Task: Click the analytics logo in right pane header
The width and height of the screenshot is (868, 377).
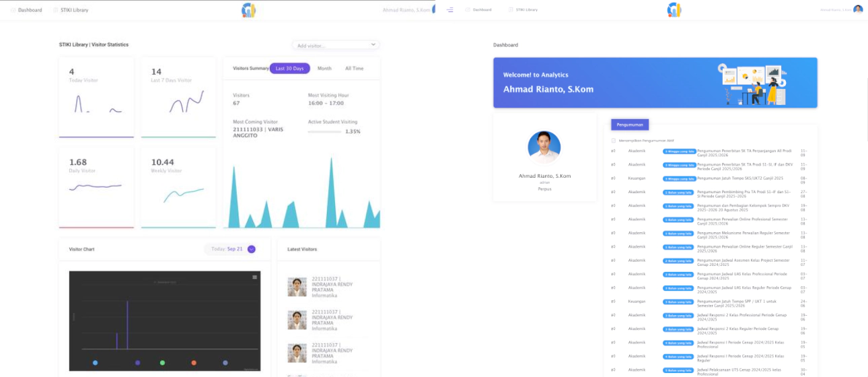Action: coord(674,10)
